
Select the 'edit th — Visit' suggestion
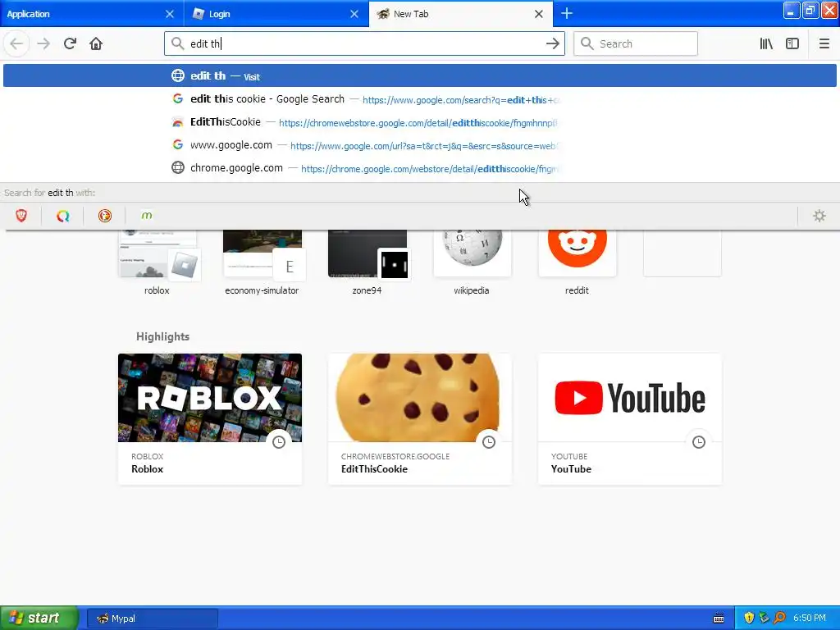tap(419, 75)
